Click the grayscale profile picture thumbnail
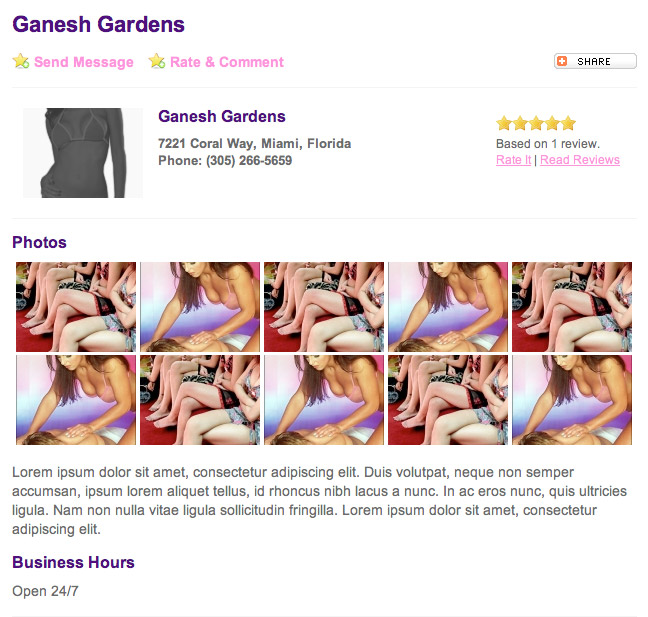Screen dimensions: 648x617 pos(83,153)
